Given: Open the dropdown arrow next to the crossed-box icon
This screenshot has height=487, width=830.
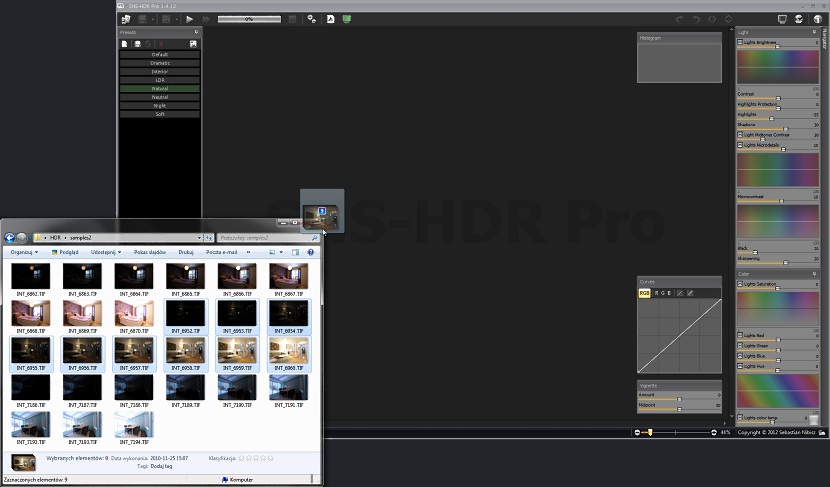Looking at the screenshot, I should (177, 20).
